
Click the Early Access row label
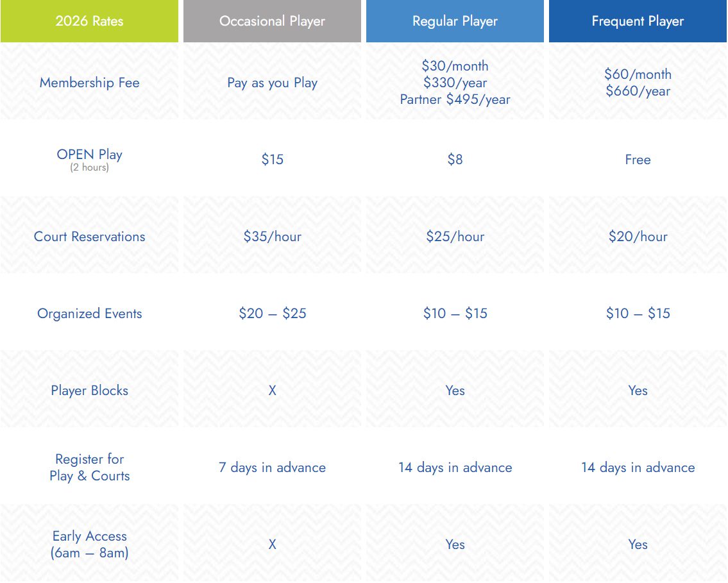(x=89, y=545)
